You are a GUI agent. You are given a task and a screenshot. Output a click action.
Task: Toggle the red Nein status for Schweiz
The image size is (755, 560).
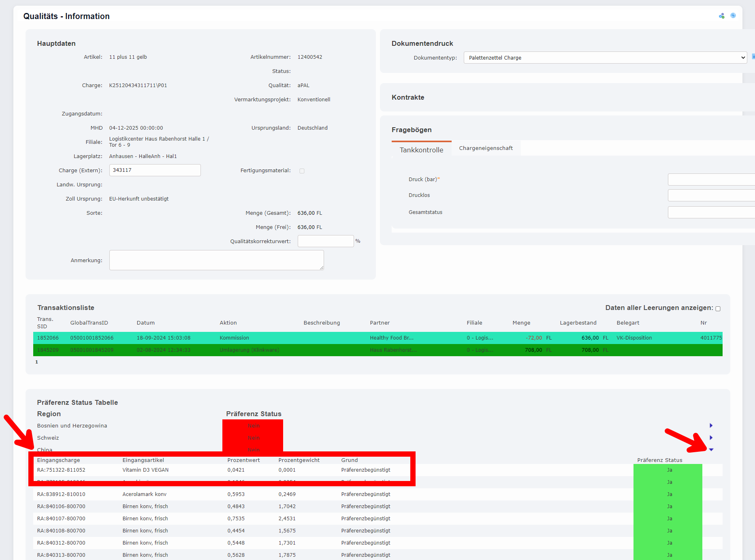pos(253,438)
